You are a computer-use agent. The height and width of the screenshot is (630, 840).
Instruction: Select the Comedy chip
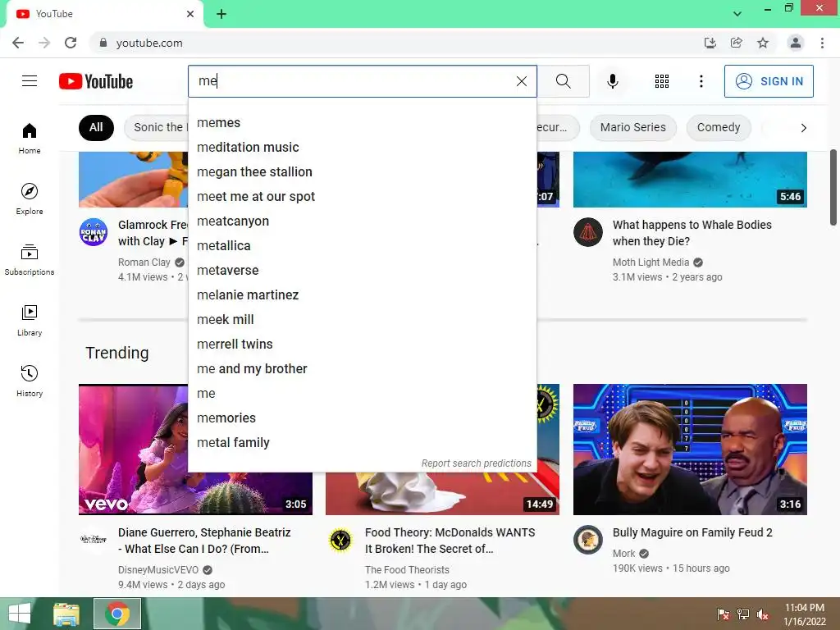(x=719, y=127)
